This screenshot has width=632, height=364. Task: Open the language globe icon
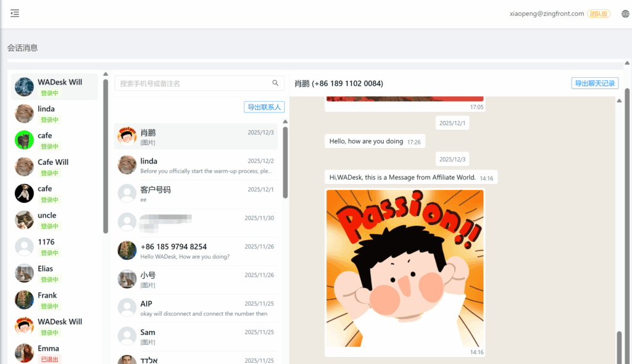[x=625, y=14]
